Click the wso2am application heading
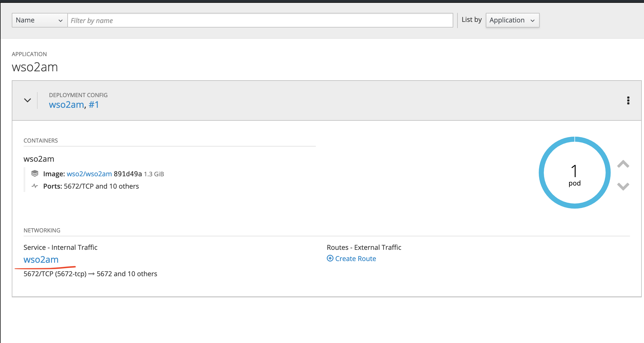 35,67
